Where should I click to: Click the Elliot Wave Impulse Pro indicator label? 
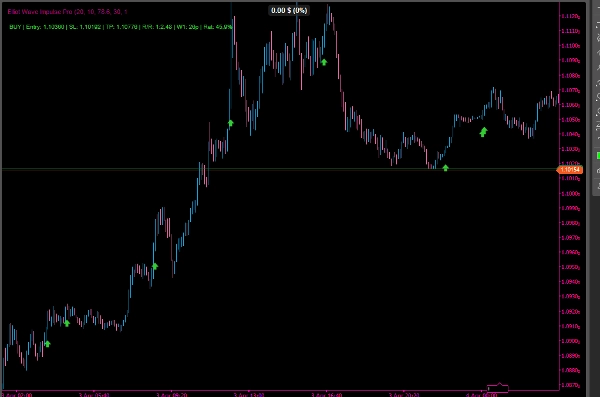tap(67, 12)
